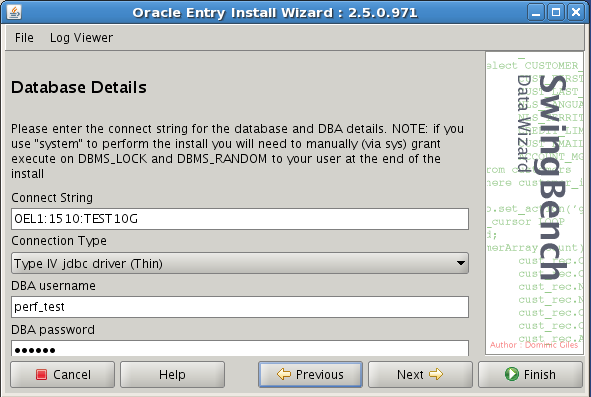Click the instruction paragraph about connect string
This screenshot has height=397, width=591.
[x=237, y=151]
